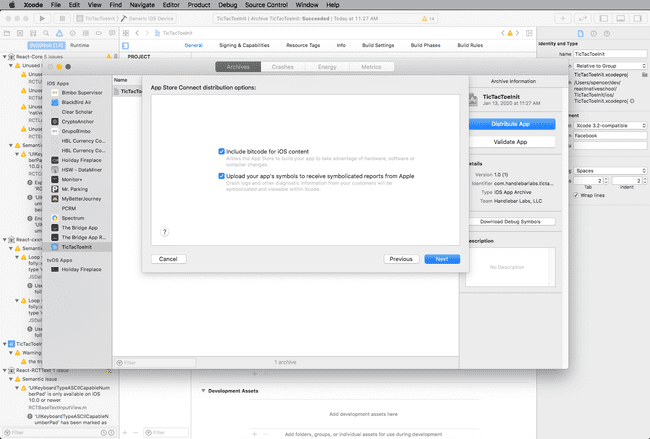Go forward in the editor history
This screenshot has height=439, width=650.
(x=147, y=33)
